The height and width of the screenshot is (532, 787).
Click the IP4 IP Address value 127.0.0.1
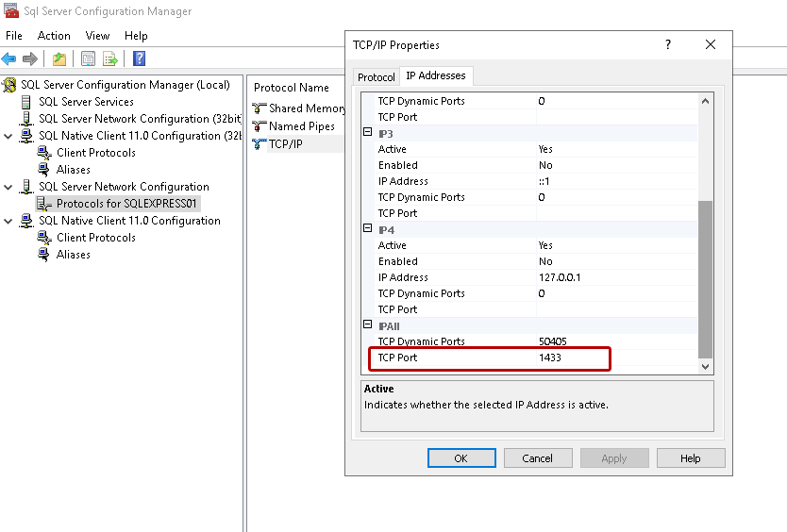pos(560,277)
